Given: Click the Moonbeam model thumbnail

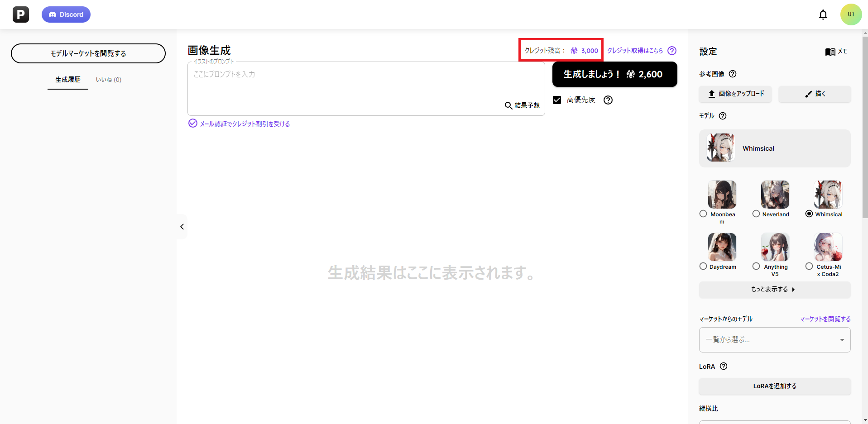Looking at the screenshot, I should tap(722, 195).
